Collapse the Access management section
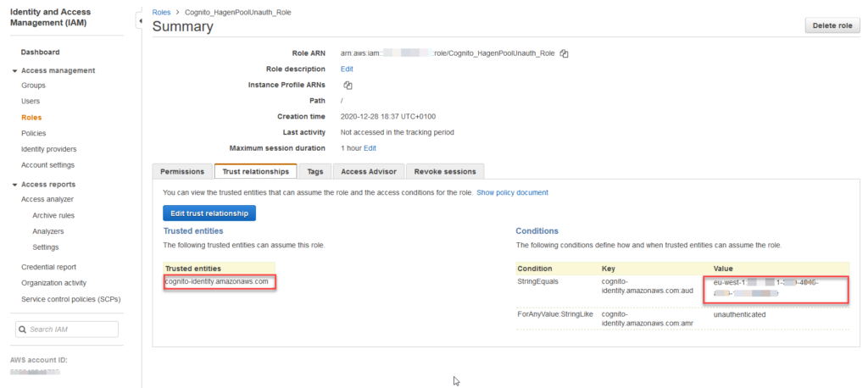Viewport: 868px width, 388px height. click(14, 70)
